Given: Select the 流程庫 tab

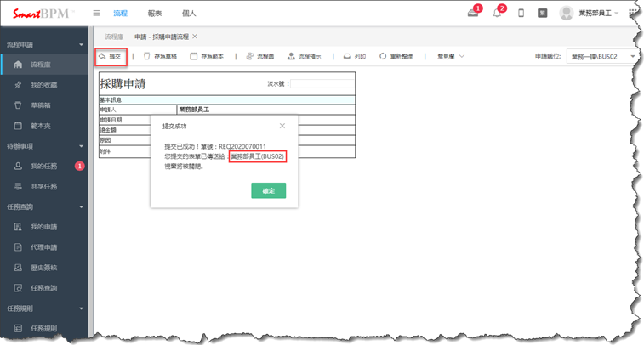Looking at the screenshot, I should (114, 37).
